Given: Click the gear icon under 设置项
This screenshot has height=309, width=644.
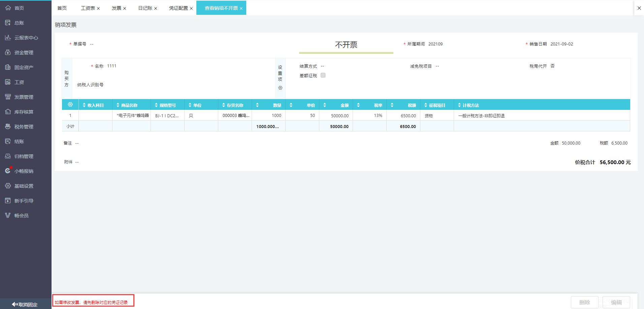Looking at the screenshot, I should click(280, 88).
